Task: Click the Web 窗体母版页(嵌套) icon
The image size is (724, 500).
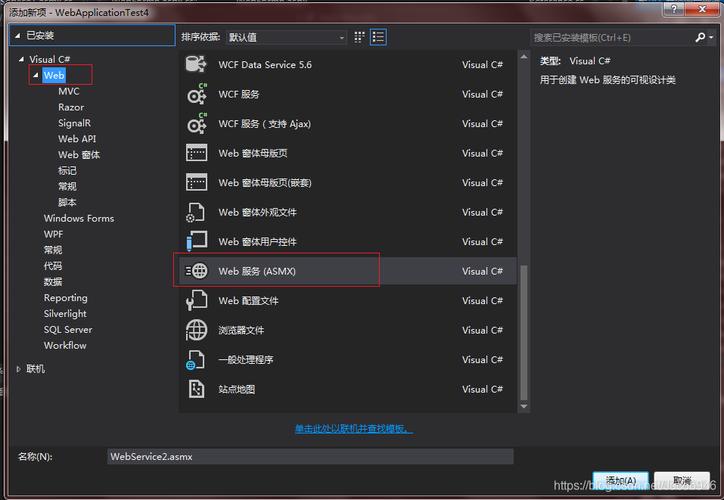Action: (x=196, y=182)
